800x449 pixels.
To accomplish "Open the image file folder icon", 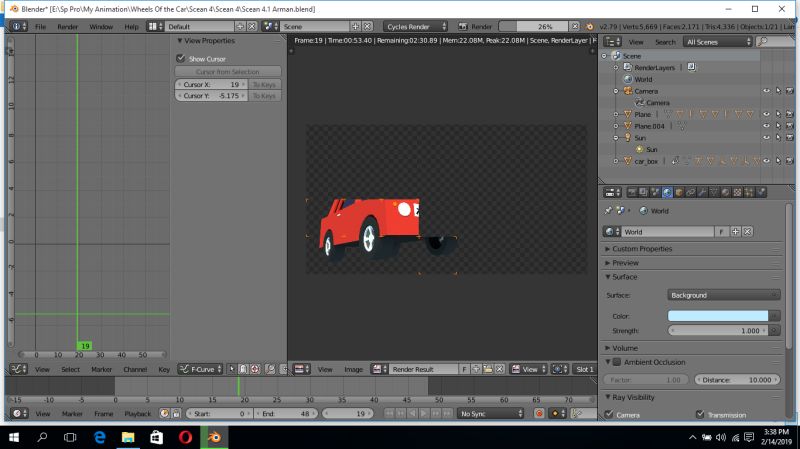I will (x=489, y=369).
